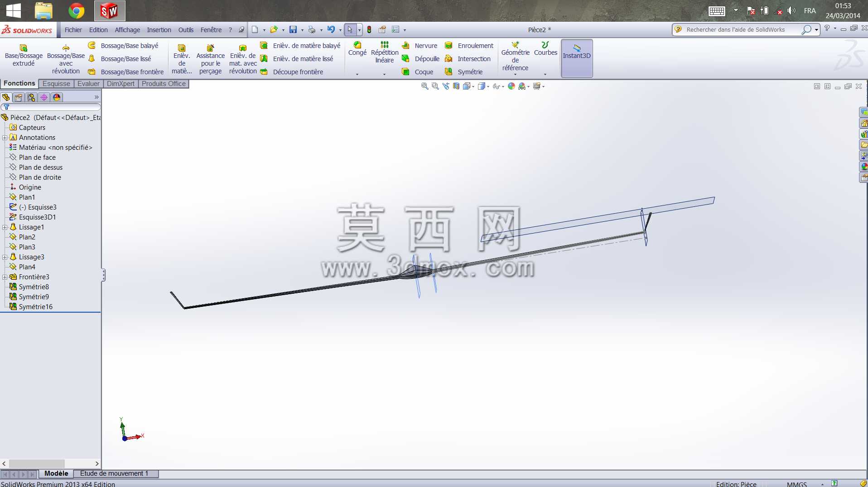Image resolution: width=868 pixels, height=487 pixels.
Task: Select Intersection tool
Action: tap(468, 59)
